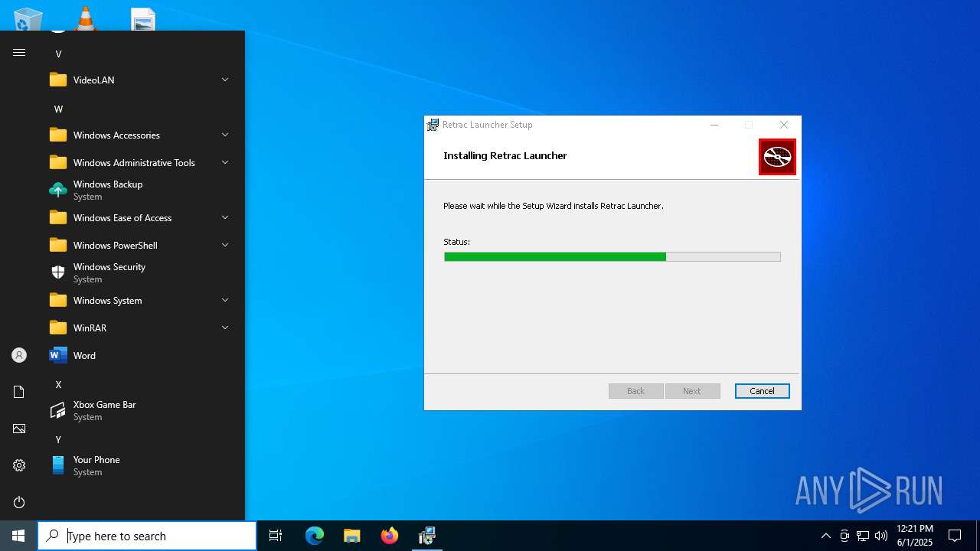980x551 pixels.
Task: Open Settings gear in Start rail
Action: [x=19, y=465]
